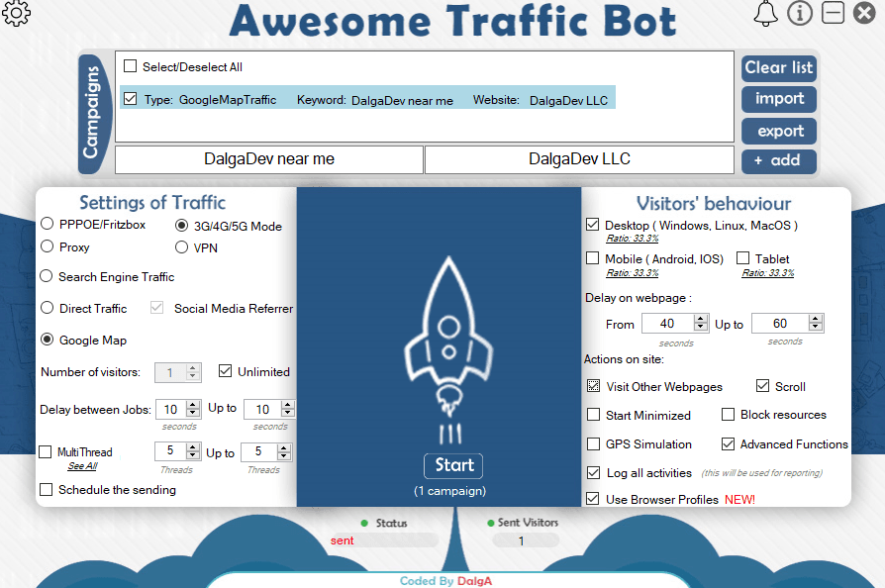
Task: Close the Awesome Traffic Bot window
Action: (864, 13)
